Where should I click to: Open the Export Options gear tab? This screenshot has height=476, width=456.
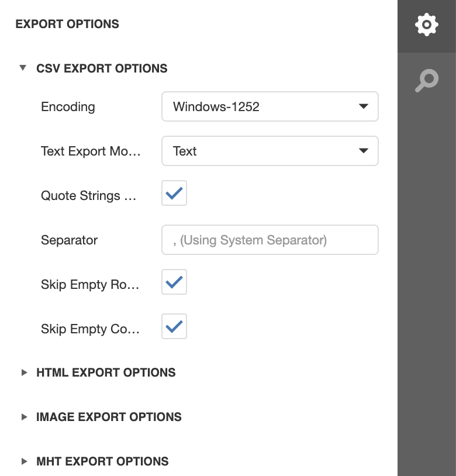427,25
